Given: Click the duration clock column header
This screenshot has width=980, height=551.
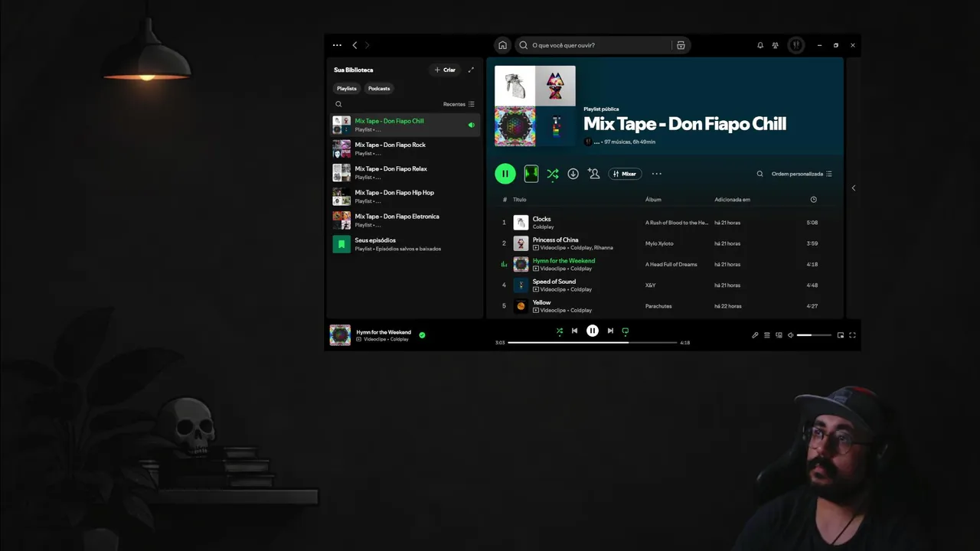Looking at the screenshot, I should coord(813,200).
